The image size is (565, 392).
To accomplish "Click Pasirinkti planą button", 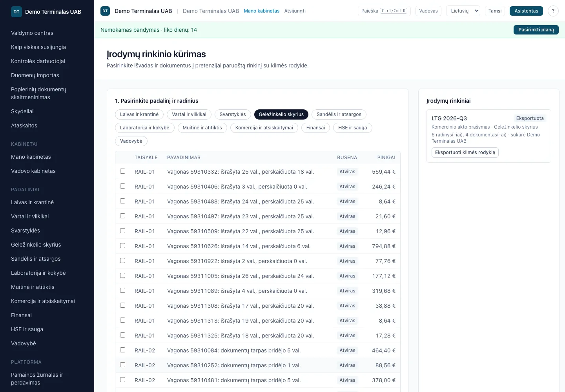I will point(536,30).
